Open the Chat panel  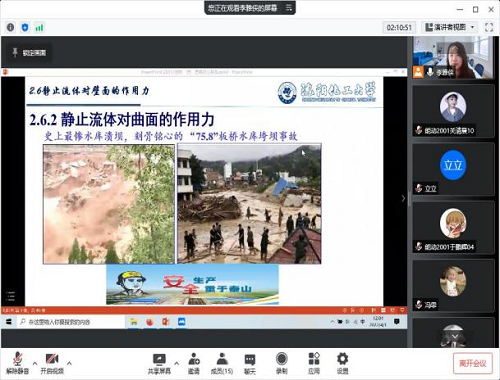tap(250, 363)
